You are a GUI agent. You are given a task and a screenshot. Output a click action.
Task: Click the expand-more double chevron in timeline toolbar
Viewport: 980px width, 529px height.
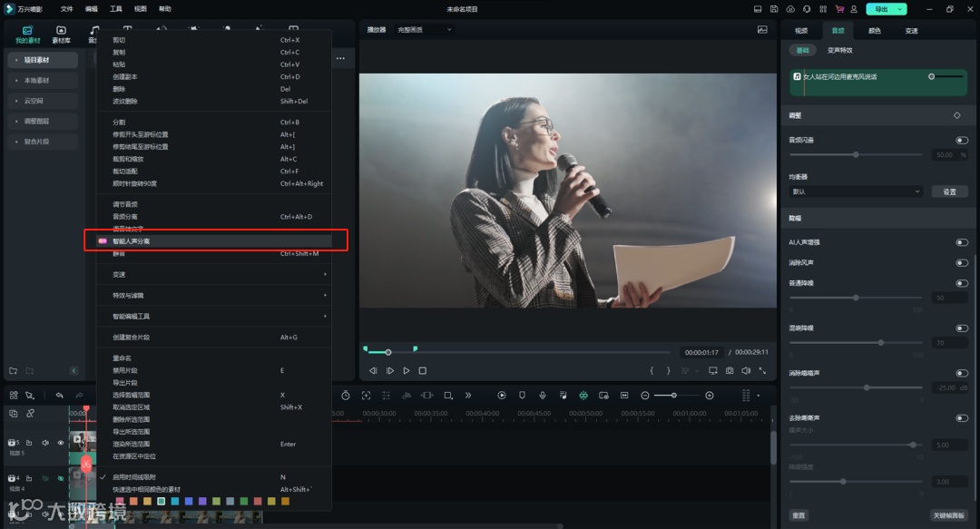click(468, 396)
